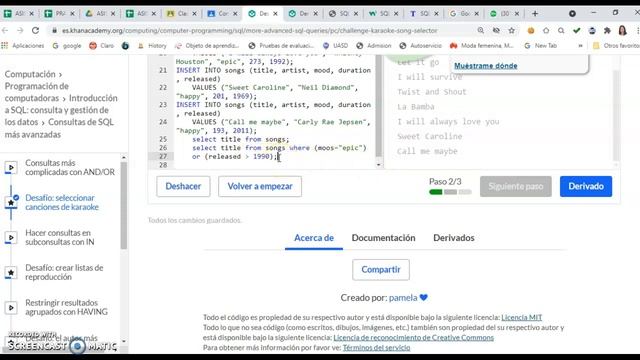Open Desafío: crear listas de reproducción
Screen dimensions: 640x360
click(x=64, y=272)
